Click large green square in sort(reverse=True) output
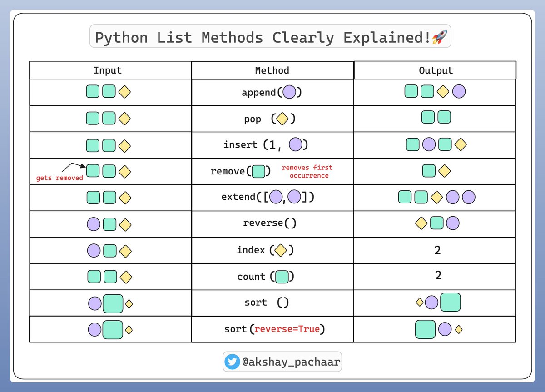This screenshot has height=392, width=545. click(426, 329)
